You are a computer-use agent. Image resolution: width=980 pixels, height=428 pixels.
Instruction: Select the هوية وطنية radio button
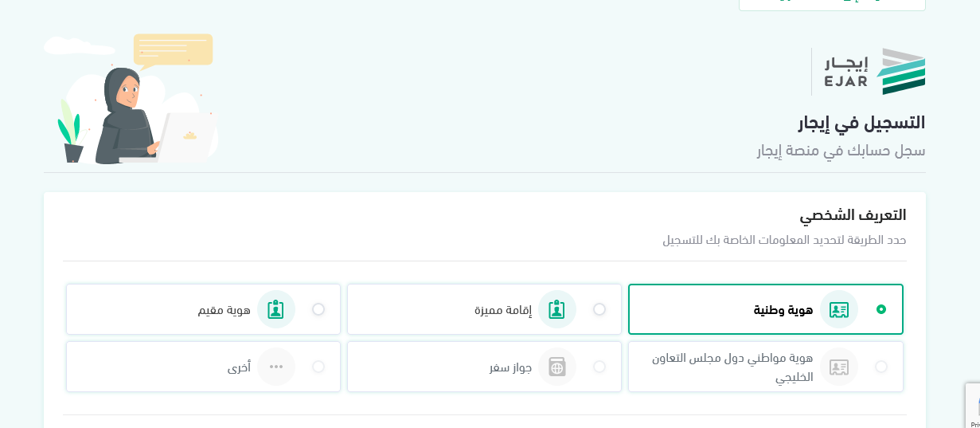tap(881, 309)
